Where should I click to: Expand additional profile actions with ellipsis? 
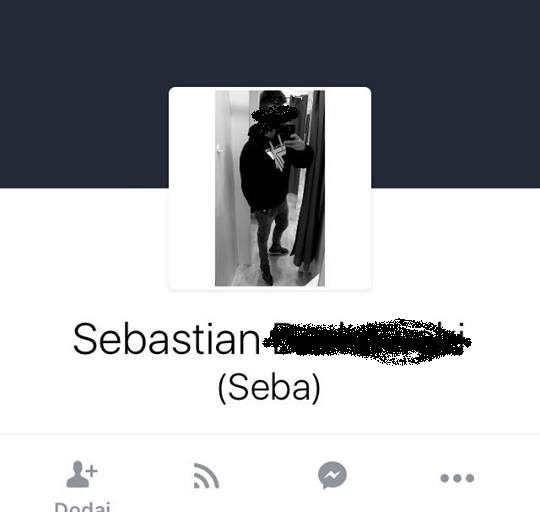click(x=457, y=478)
